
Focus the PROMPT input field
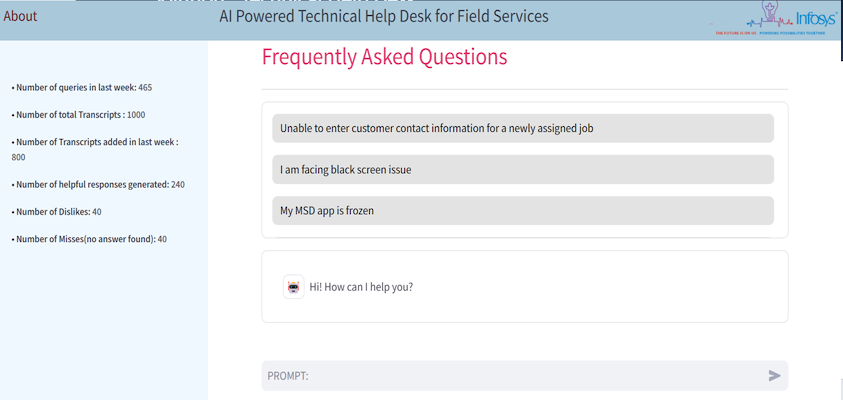525,375
